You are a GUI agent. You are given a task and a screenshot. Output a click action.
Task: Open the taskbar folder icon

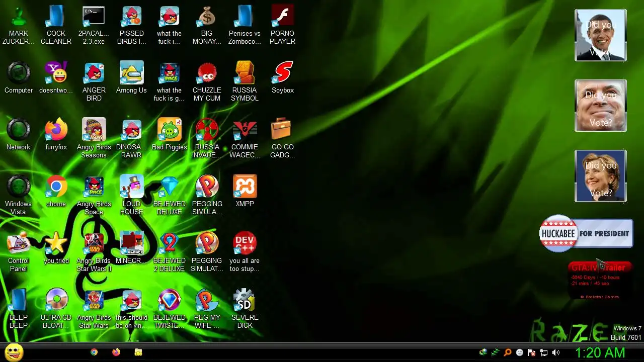(138, 352)
